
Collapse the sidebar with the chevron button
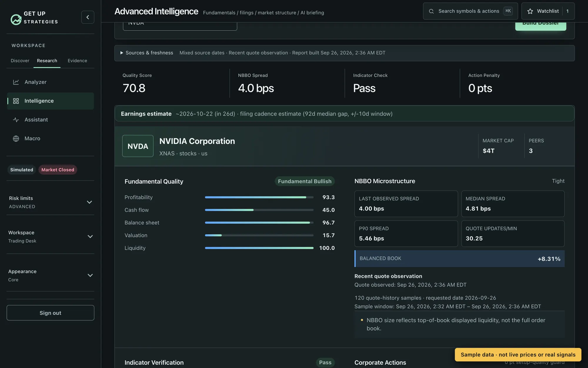click(88, 17)
